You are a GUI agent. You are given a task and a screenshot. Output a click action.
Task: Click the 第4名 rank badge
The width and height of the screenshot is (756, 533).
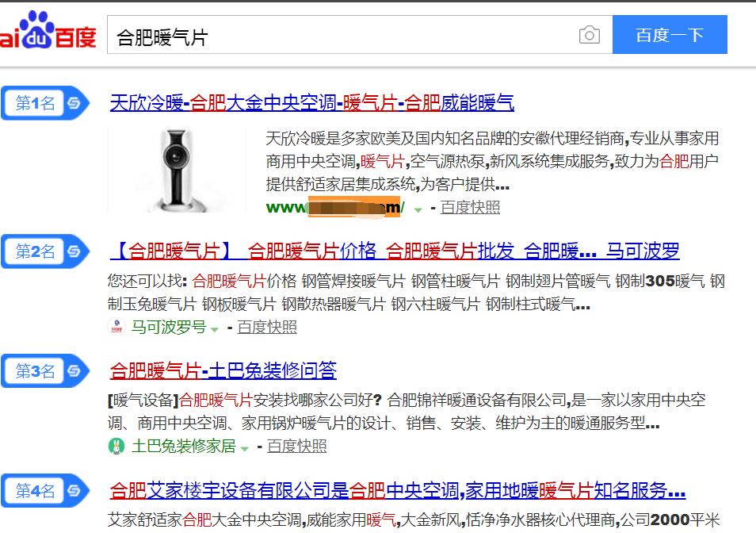click(45, 490)
